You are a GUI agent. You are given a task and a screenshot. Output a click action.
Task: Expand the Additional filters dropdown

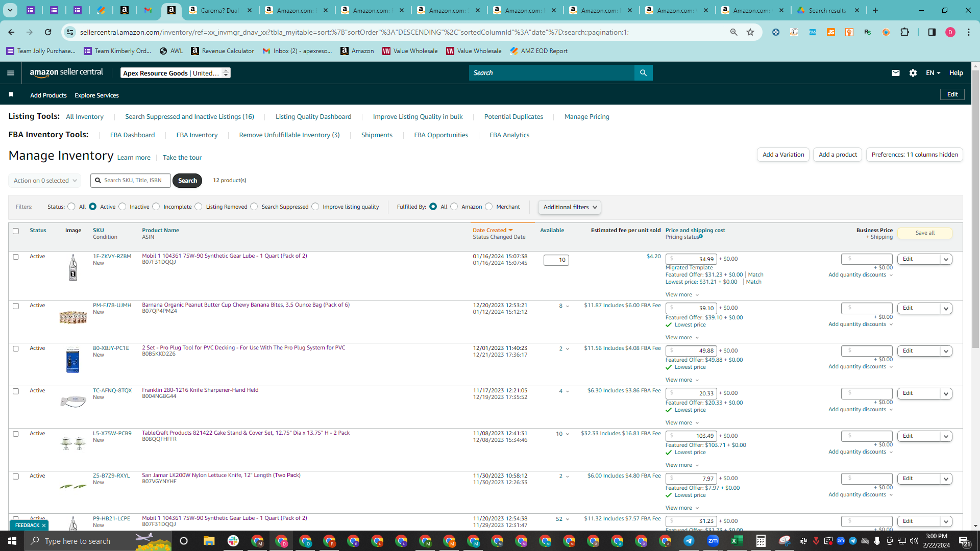[x=570, y=207]
